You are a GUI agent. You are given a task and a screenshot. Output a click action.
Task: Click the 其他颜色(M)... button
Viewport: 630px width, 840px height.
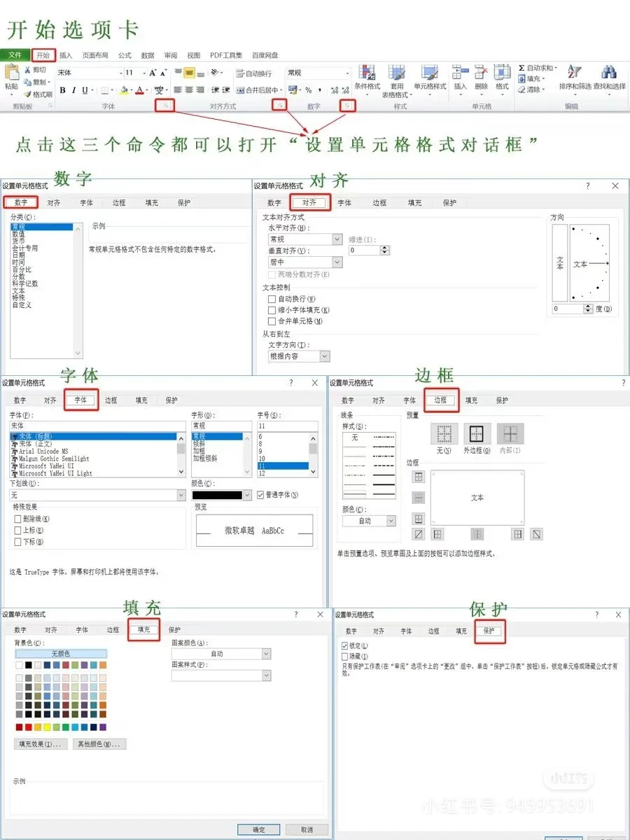(99, 745)
